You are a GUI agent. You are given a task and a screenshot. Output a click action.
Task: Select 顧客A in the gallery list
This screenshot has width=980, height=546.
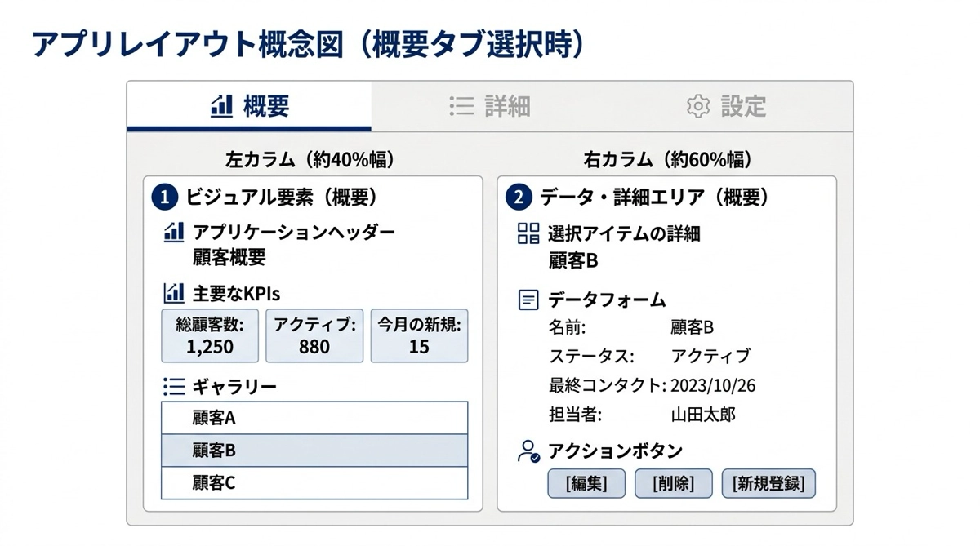point(314,418)
